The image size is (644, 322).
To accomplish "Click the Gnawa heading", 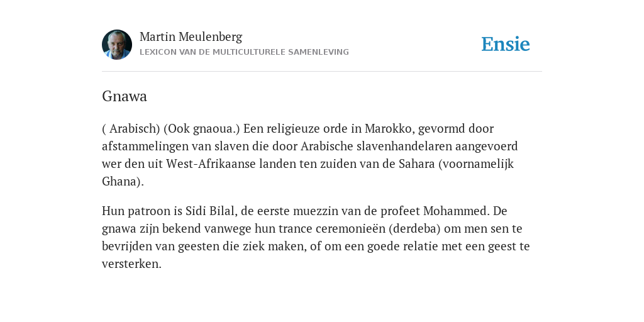I will point(125,96).
